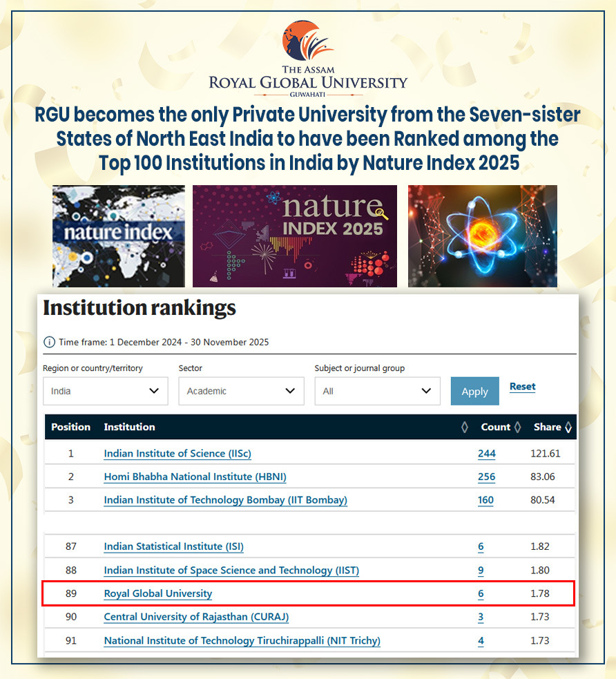The width and height of the screenshot is (616, 679).
Task: Click the Nature Index 2025 banner image
Action: tap(295, 236)
